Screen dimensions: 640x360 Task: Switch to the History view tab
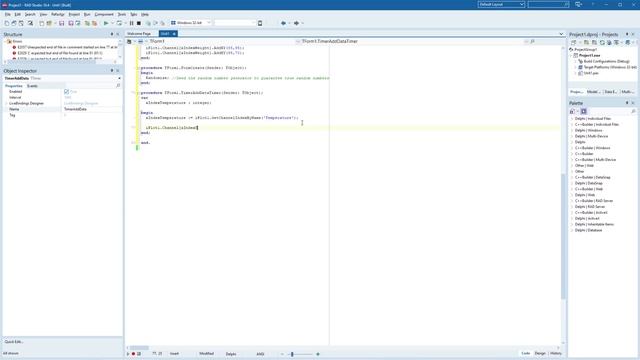tap(556, 353)
